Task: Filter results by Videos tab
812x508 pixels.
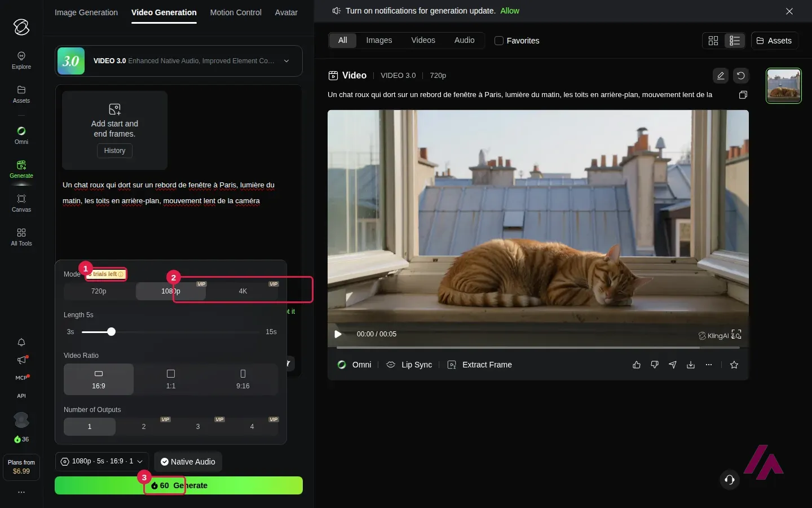Action: point(423,41)
